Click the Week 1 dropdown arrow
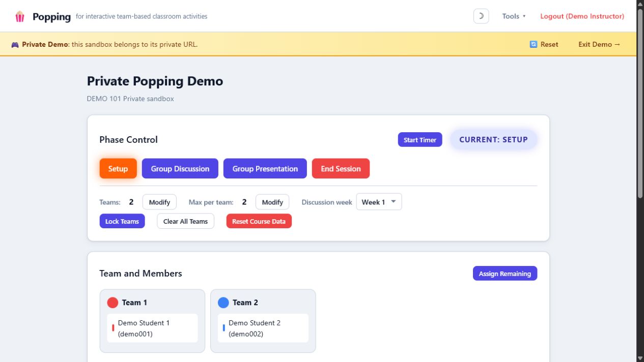Image resolution: width=644 pixels, height=362 pixels. (x=394, y=202)
